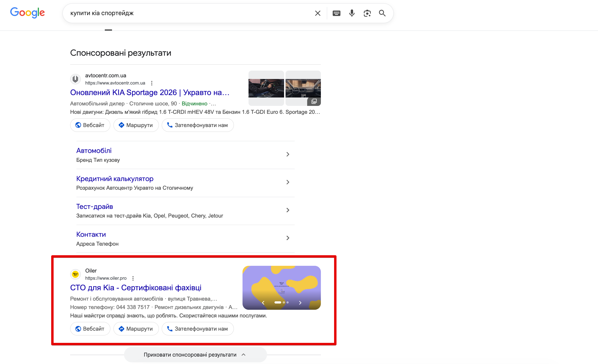The image size is (598, 364).
Task: View the dashboard interior thumbnail
Action: (x=303, y=88)
